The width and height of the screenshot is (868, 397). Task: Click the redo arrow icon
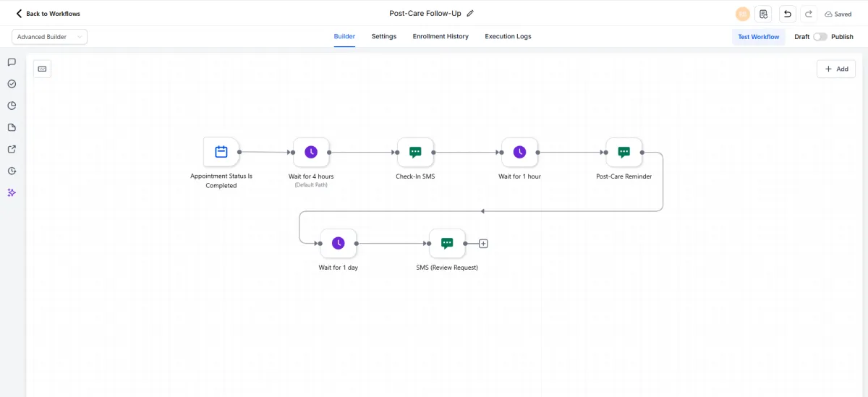click(x=809, y=14)
